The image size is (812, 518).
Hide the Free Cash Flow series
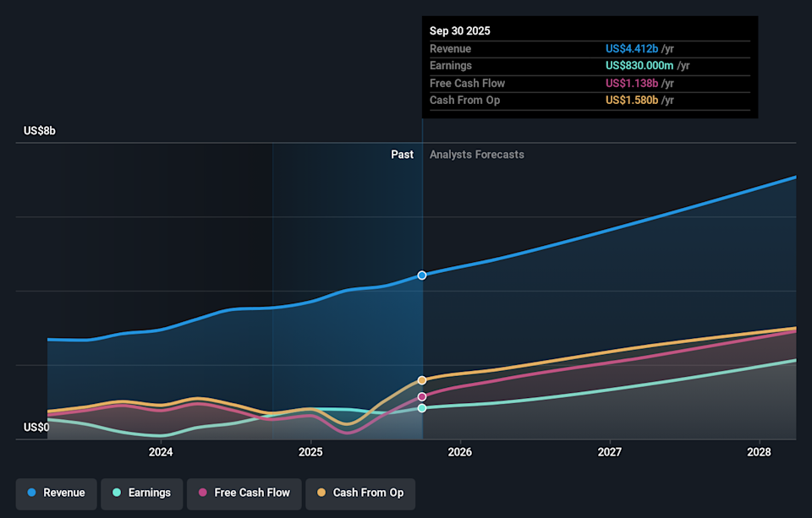pos(243,493)
